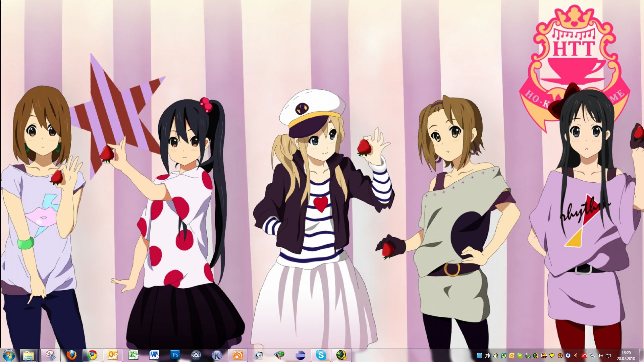Open the orange RSS feed reader
The height and width of the screenshot is (362, 644).
tap(237, 355)
